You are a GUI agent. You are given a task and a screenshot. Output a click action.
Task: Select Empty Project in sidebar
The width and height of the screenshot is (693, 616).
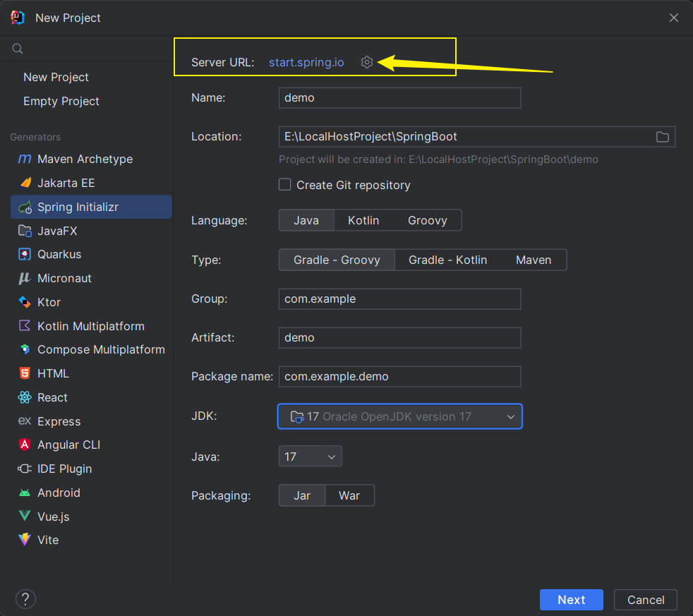tap(61, 101)
